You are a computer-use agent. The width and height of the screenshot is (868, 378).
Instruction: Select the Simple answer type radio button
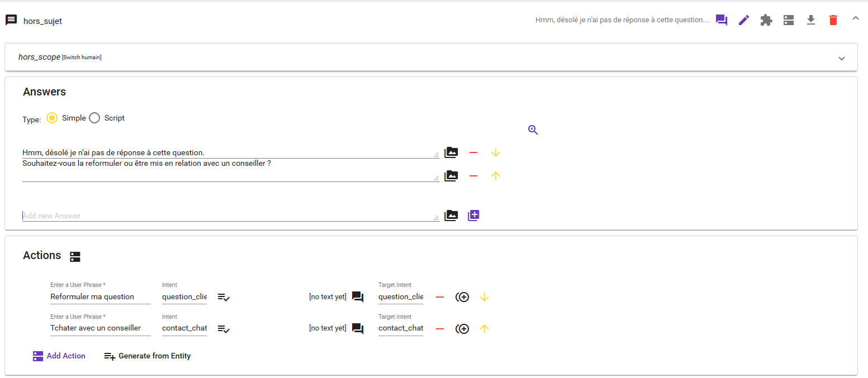coord(52,118)
